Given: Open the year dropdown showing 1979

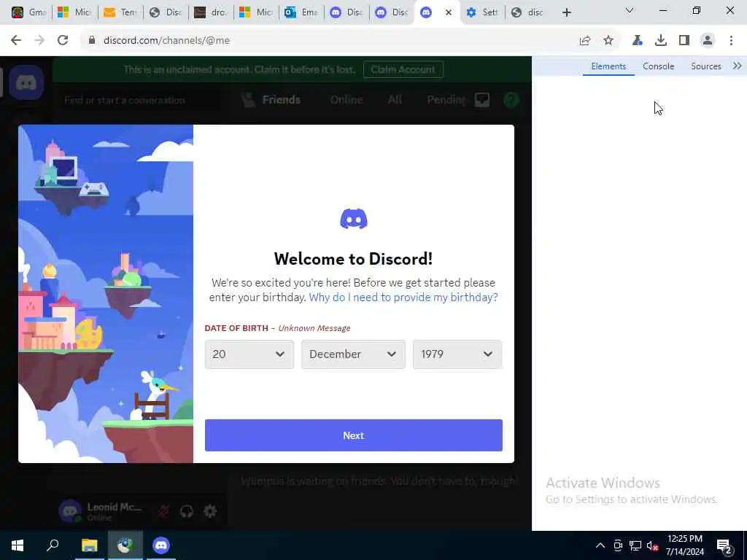Looking at the screenshot, I should tap(457, 354).
